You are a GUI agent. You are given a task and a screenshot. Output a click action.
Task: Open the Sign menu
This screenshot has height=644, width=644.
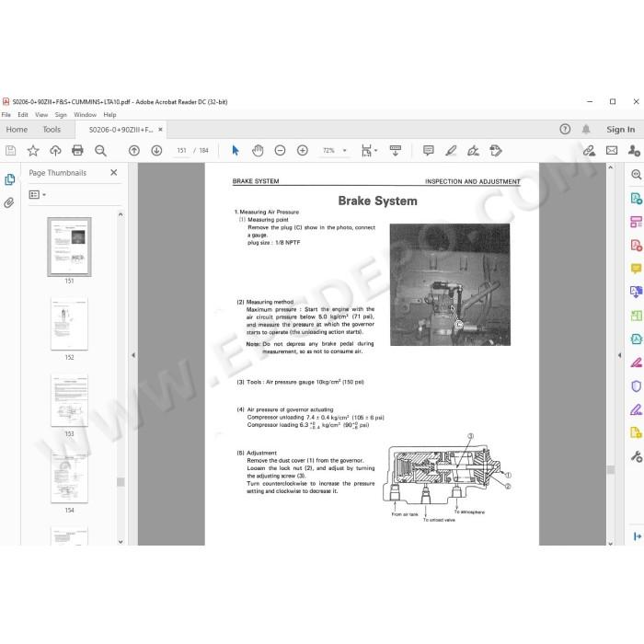(x=61, y=115)
